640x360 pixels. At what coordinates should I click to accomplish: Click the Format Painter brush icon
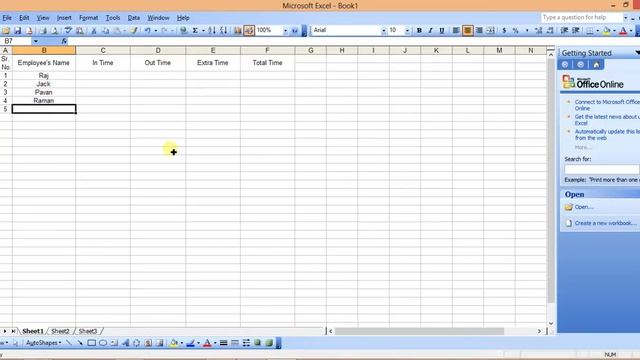133,31
